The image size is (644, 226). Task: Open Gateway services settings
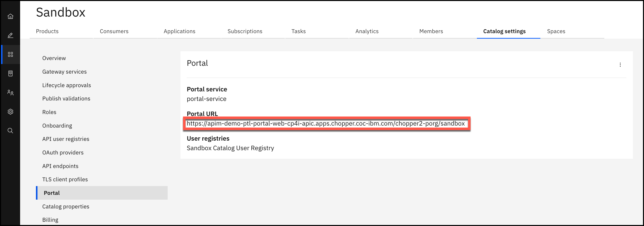(102, 72)
